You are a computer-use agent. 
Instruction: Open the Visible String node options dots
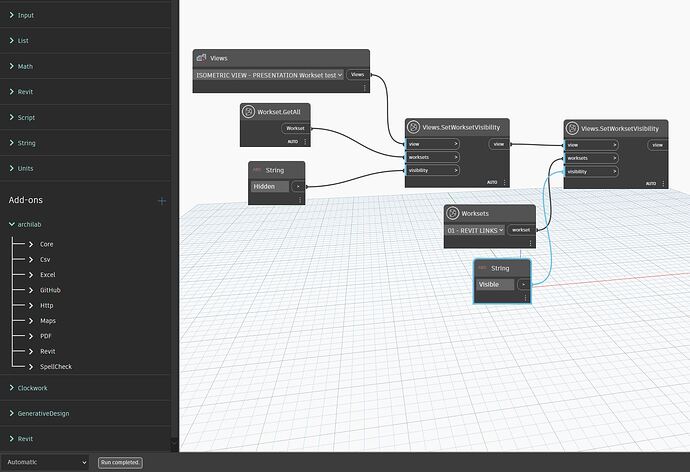pyautogui.click(x=525, y=298)
